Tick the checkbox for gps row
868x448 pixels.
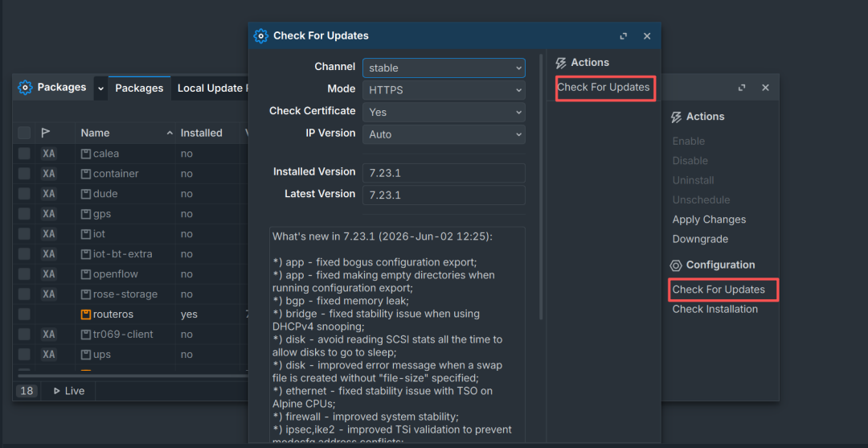pos(24,214)
